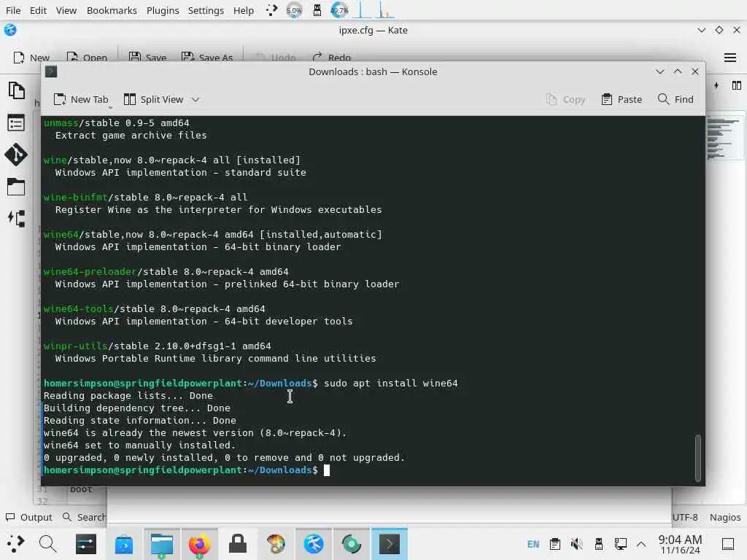This screenshot has width=747, height=560.
Task: Click EN keyboard layout indicator
Action: pos(533,544)
